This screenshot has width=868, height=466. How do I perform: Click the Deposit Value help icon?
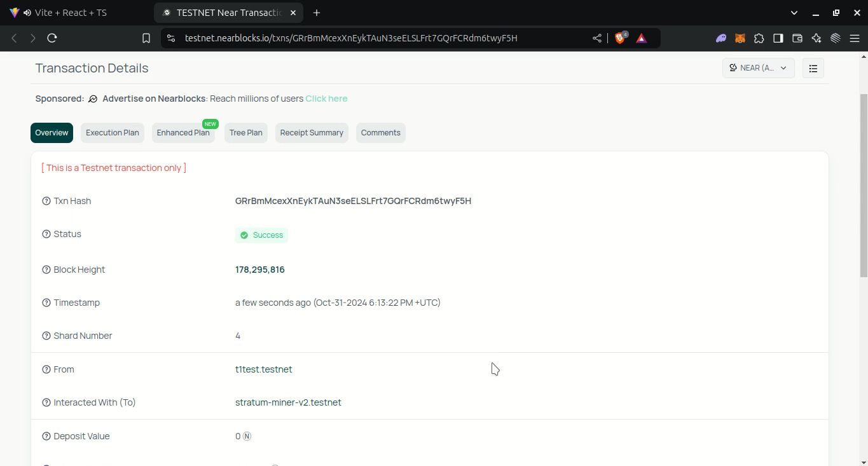click(46, 436)
